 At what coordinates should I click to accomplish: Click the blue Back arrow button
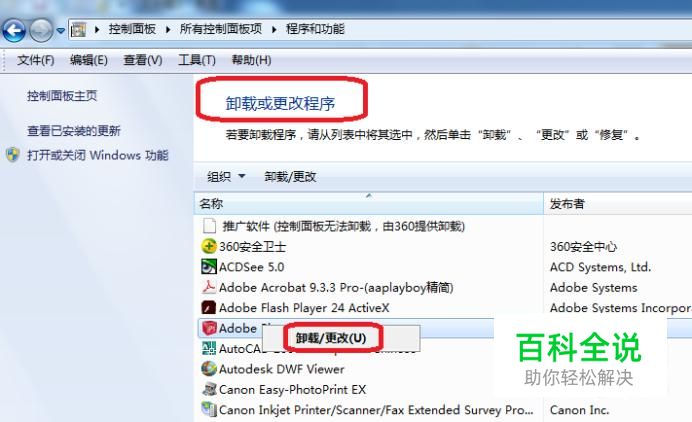pyautogui.click(x=13, y=30)
